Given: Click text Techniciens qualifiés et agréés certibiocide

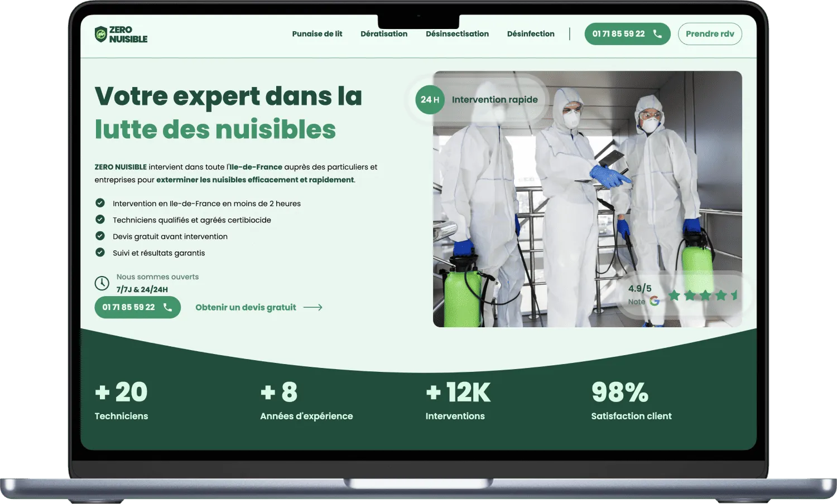Looking at the screenshot, I should pyautogui.click(x=192, y=220).
